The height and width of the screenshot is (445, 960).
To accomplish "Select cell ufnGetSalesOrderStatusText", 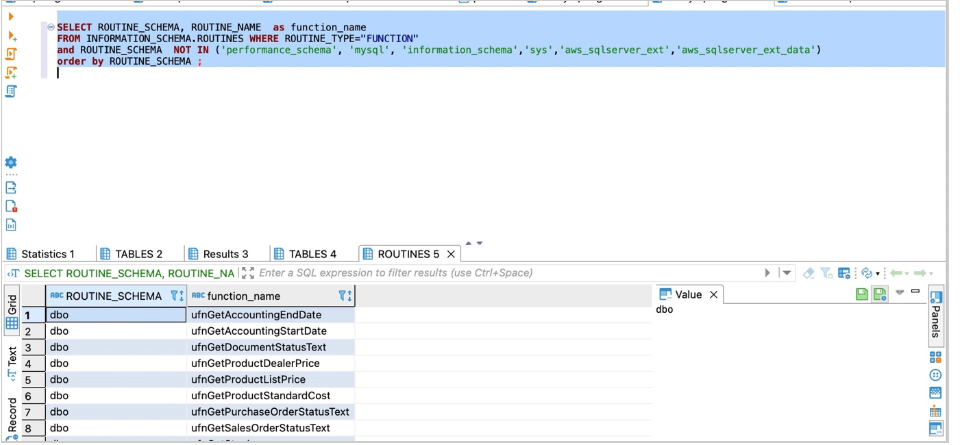I will (271, 428).
